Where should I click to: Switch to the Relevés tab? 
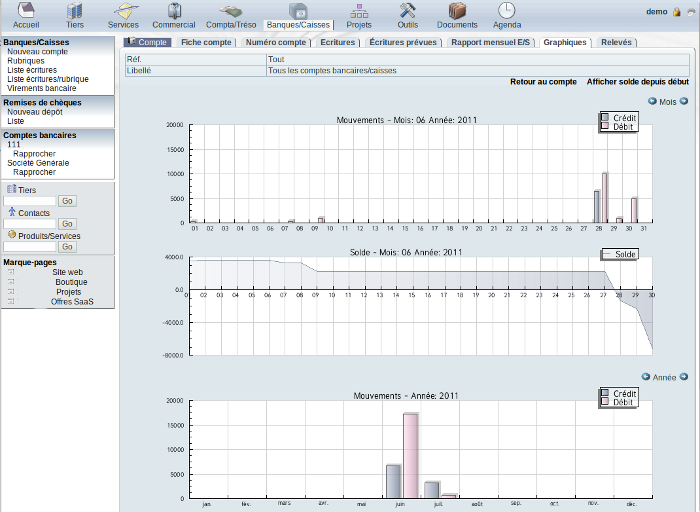pos(614,43)
